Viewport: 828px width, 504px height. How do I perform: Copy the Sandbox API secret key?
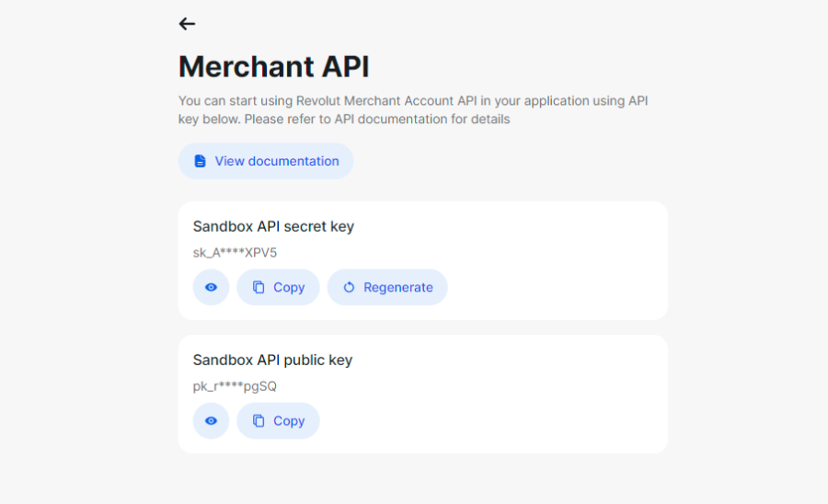coord(278,287)
